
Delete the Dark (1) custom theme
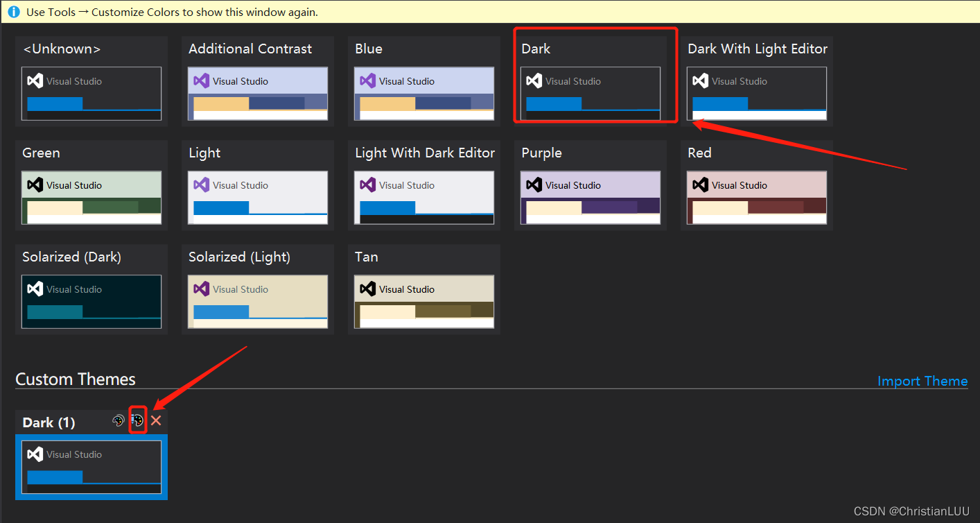click(x=156, y=420)
